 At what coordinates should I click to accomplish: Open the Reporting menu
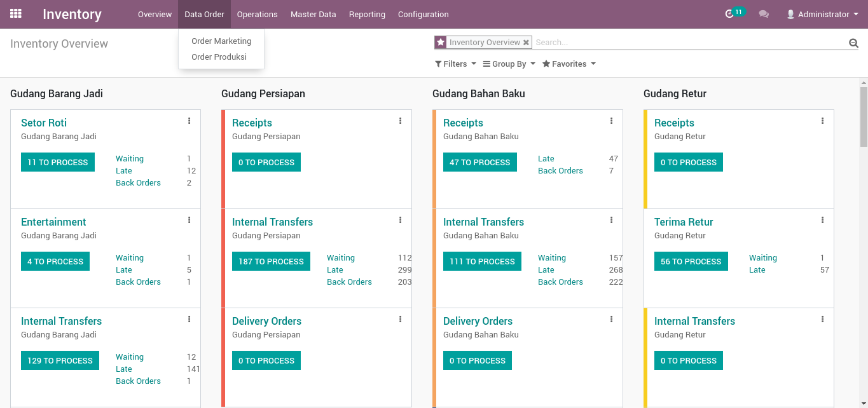click(367, 14)
